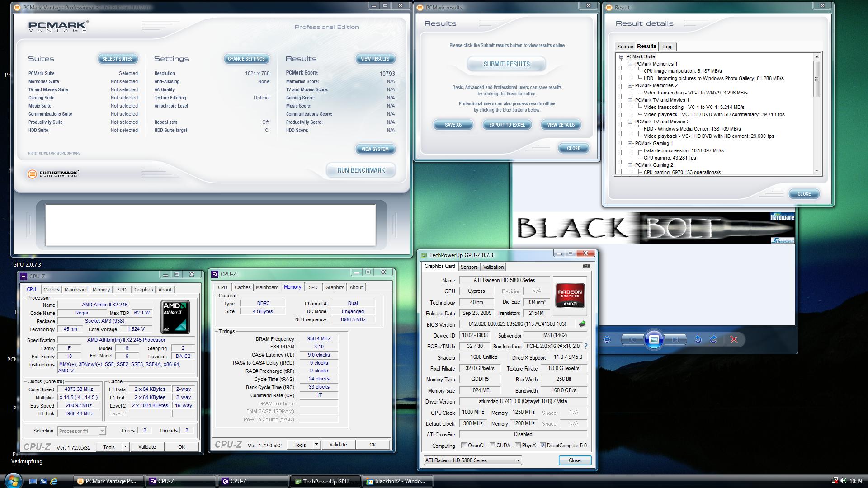The width and height of the screenshot is (868, 488).
Task: Collapse the PCMark Memories 2 node
Action: pos(630,85)
